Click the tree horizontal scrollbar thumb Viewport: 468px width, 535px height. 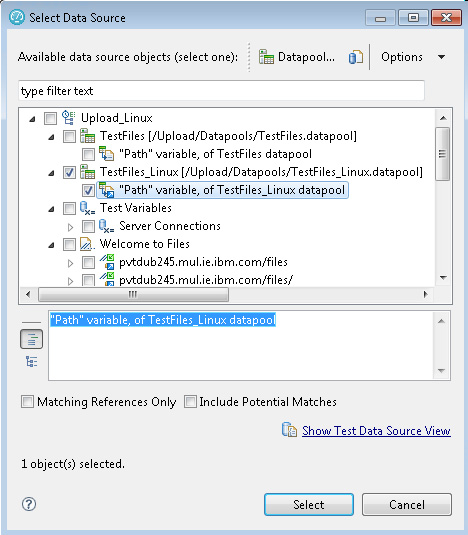(133, 294)
